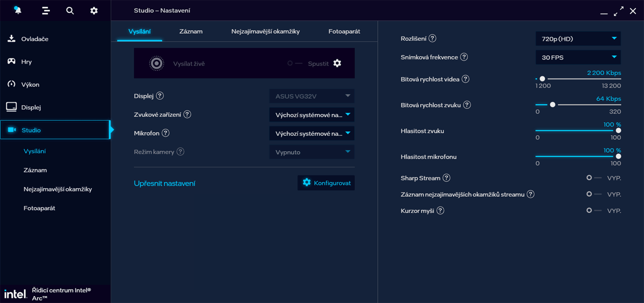644x303 pixels.
Task: Toggle Záznam nejzajímavějších okamžiků streamu switch
Action: pos(595,194)
